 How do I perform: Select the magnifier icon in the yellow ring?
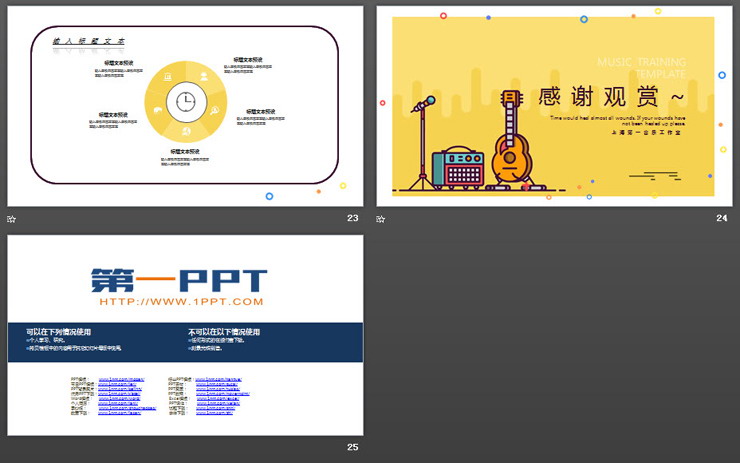[x=215, y=110]
